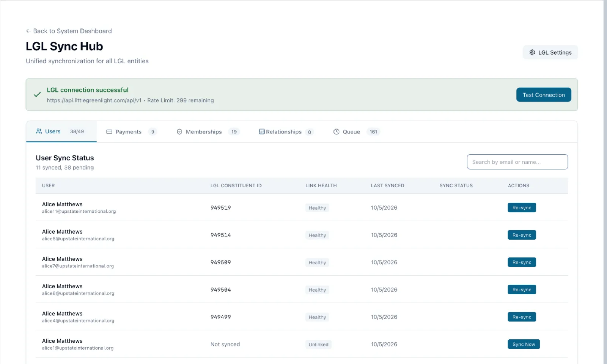This screenshot has height=364, width=607.
Task: Focus the search by email or name field
Action: click(x=517, y=162)
